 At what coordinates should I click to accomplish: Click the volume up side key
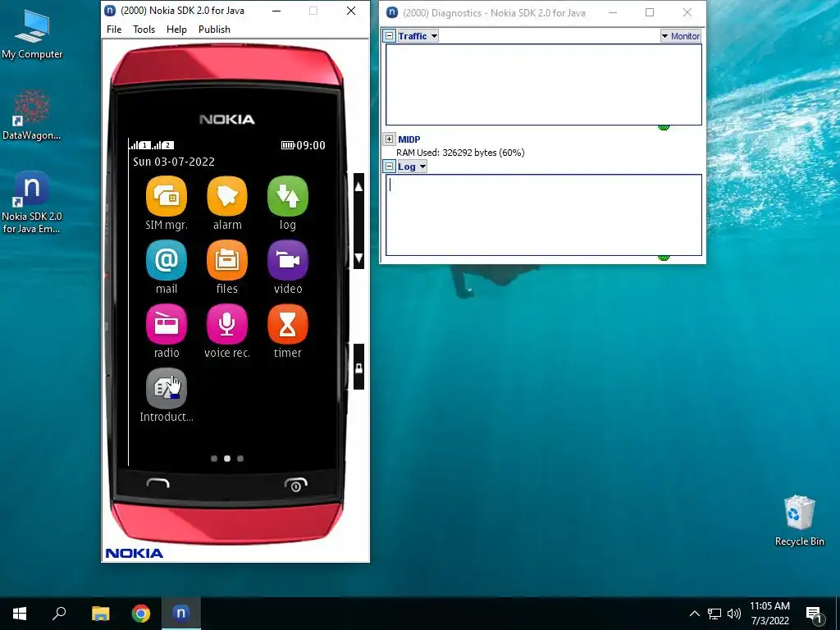(x=359, y=187)
